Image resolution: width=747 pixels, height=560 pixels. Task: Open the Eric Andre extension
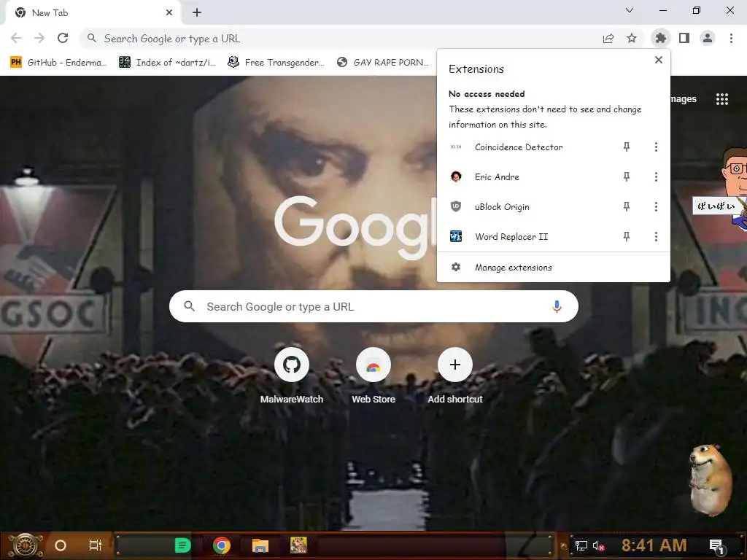tap(497, 177)
